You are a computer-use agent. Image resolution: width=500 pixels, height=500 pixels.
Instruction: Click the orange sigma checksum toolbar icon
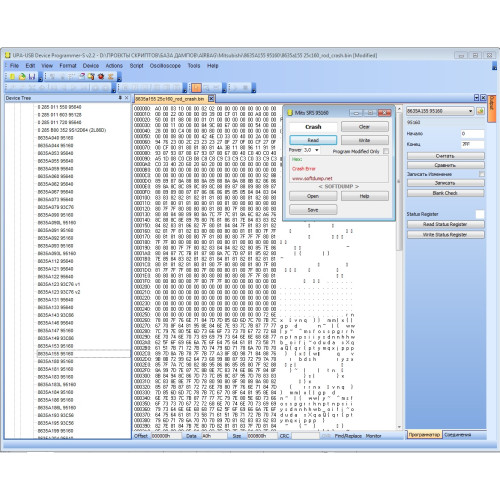[110, 77]
